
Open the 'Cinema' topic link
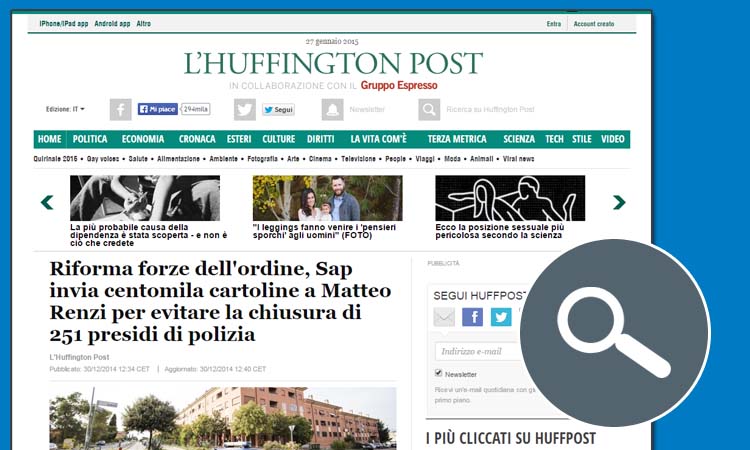(320, 159)
